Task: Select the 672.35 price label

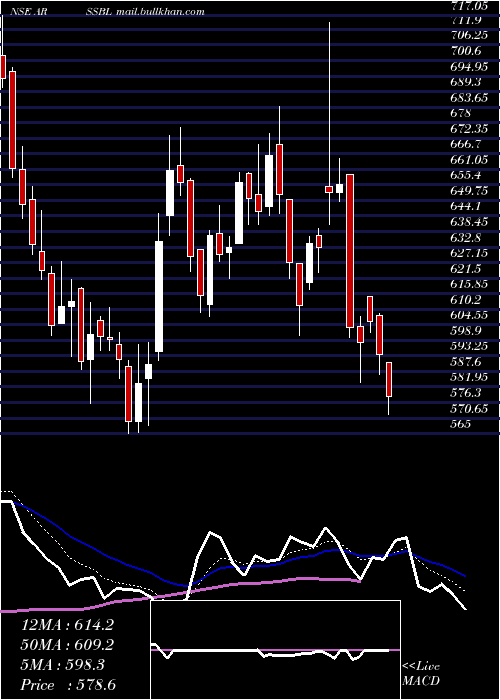Action: [x=471, y=129]
